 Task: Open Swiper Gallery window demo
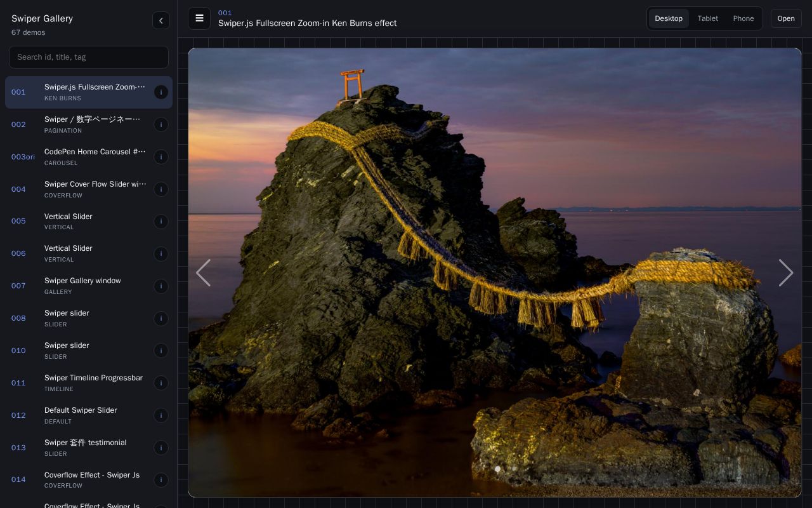pos(89,286)
